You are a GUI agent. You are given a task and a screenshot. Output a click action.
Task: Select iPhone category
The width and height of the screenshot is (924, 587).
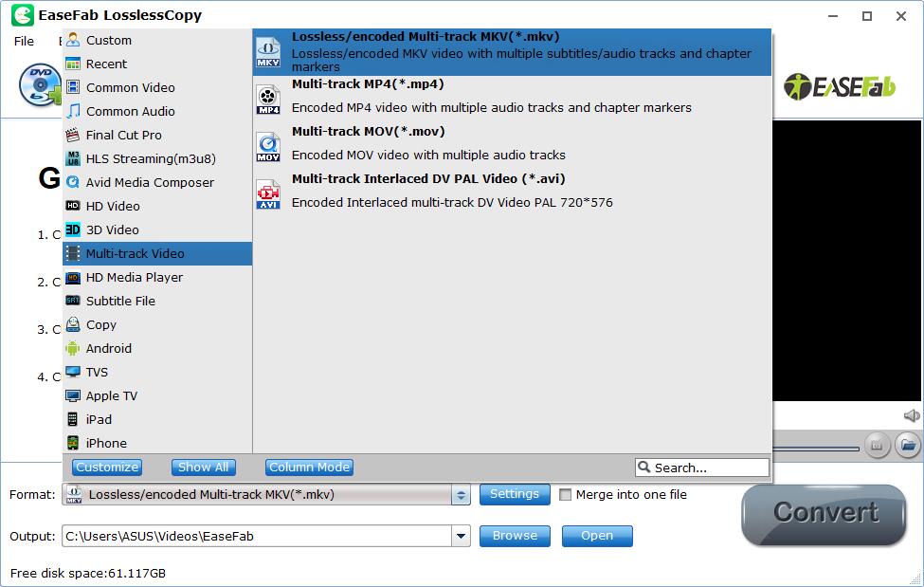(157, 443)
